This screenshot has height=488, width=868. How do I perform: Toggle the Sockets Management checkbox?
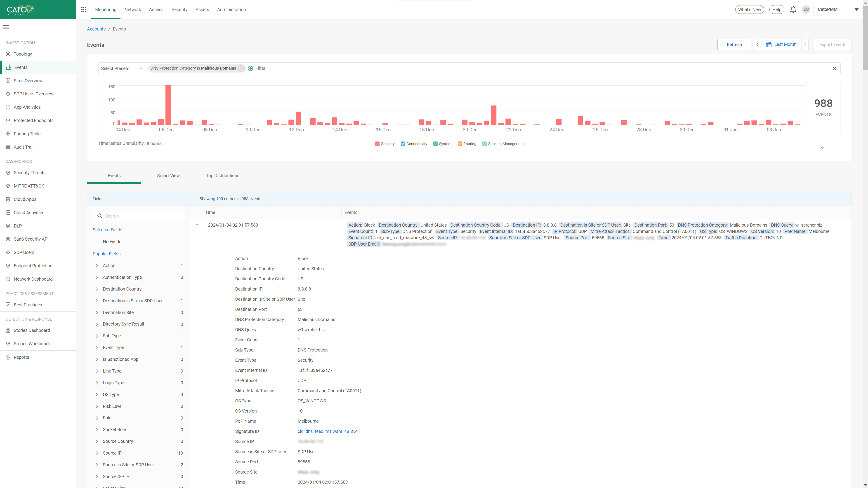coord(485,144)
